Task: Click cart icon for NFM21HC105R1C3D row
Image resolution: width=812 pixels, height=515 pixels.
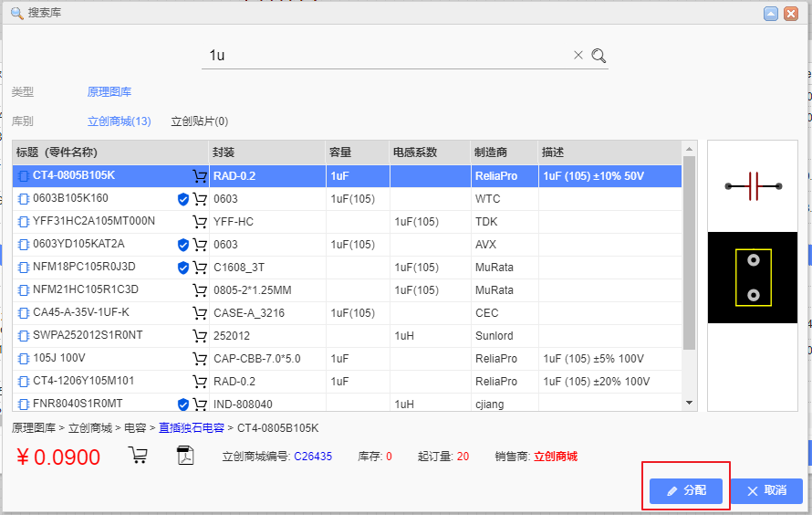Action: pyautogui.click(x=200, y=290)
